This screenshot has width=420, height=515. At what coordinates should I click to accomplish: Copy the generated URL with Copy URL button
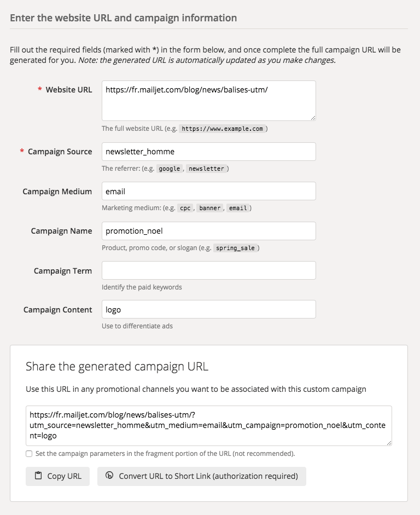(x=58, y=476)
